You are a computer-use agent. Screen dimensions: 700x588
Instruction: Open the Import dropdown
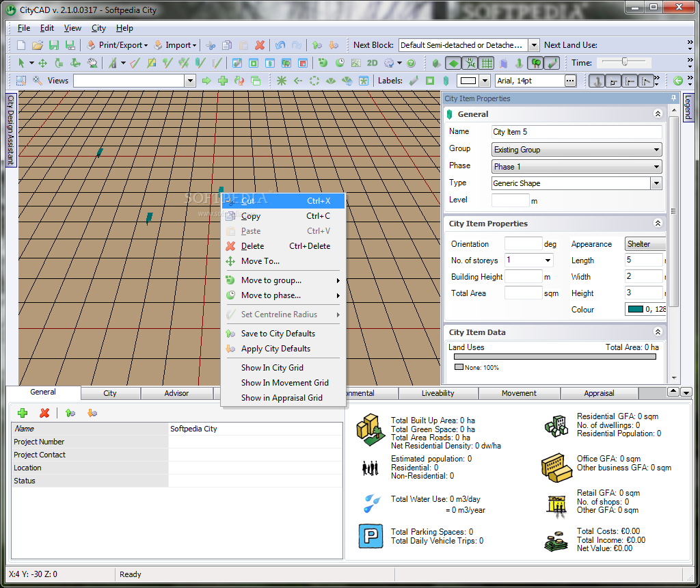174,45
